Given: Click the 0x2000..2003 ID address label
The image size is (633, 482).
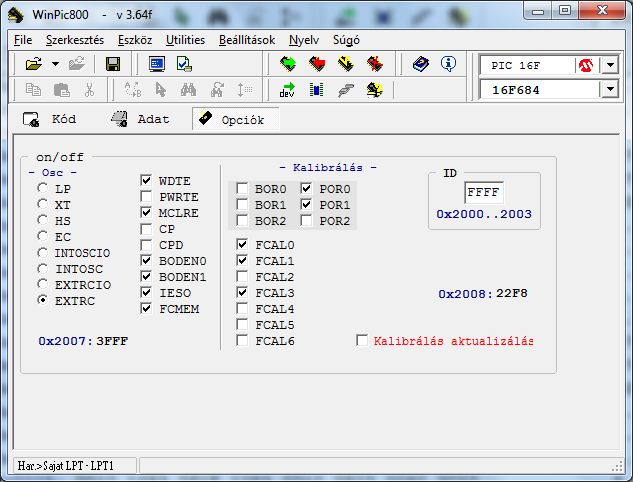Looking at the screenshot, I should [x=484, y=214].
